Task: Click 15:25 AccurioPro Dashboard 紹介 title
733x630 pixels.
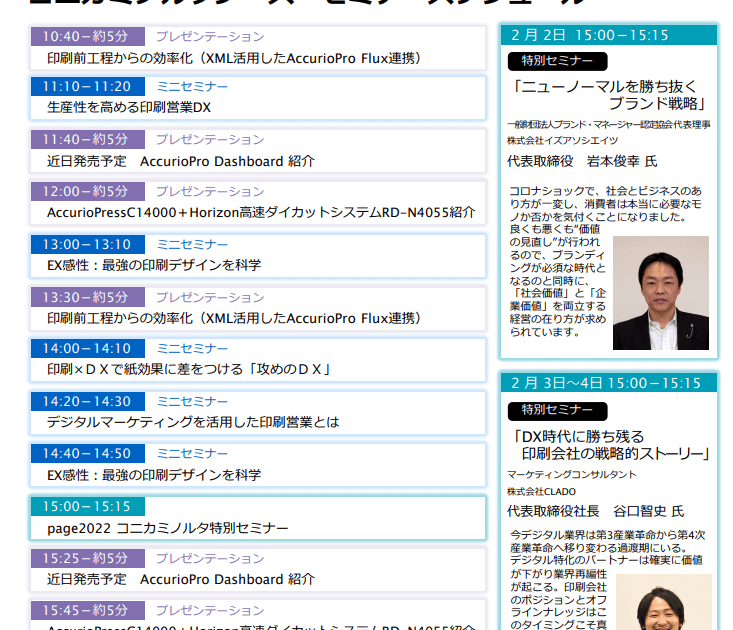Action: (x=180, y=580)
